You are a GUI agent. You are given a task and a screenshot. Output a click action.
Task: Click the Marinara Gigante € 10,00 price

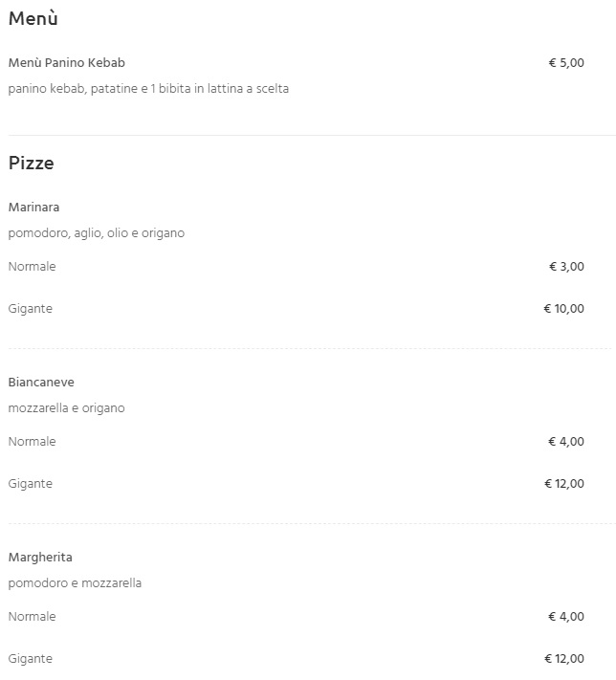click(x=563, y=309)
